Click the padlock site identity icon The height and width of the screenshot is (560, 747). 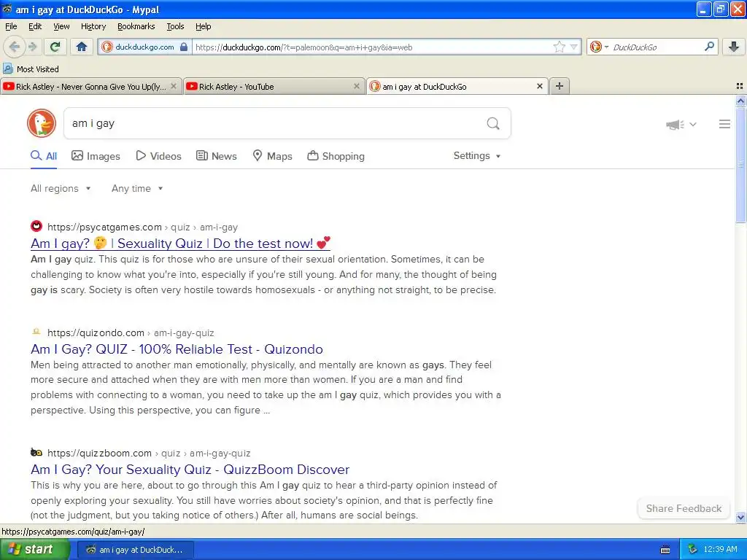tap(184, 47)
